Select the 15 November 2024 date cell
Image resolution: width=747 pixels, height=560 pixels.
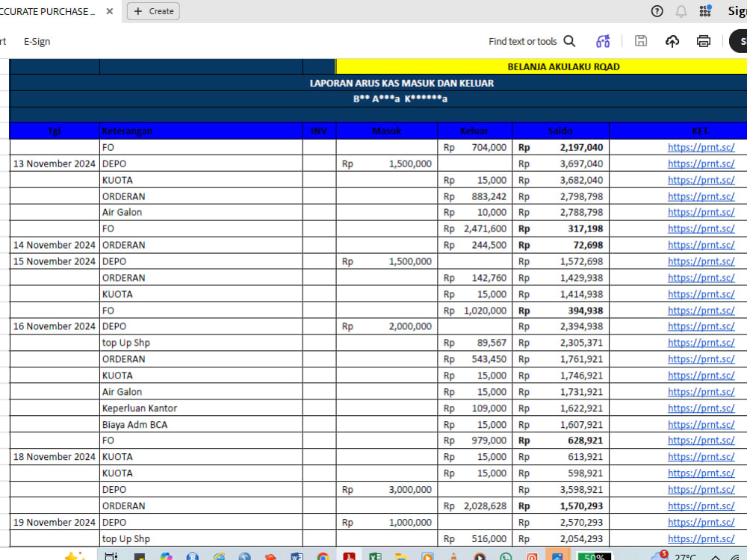(55, 261)
